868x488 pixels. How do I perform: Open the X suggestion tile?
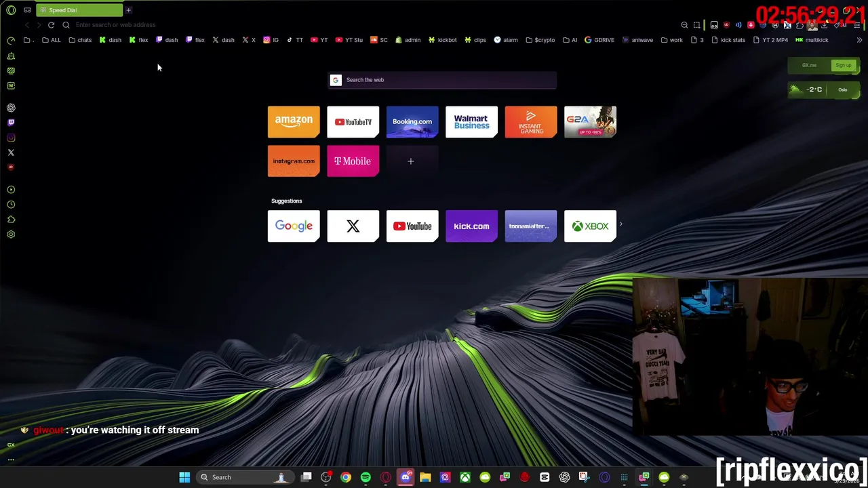(353, 226)
